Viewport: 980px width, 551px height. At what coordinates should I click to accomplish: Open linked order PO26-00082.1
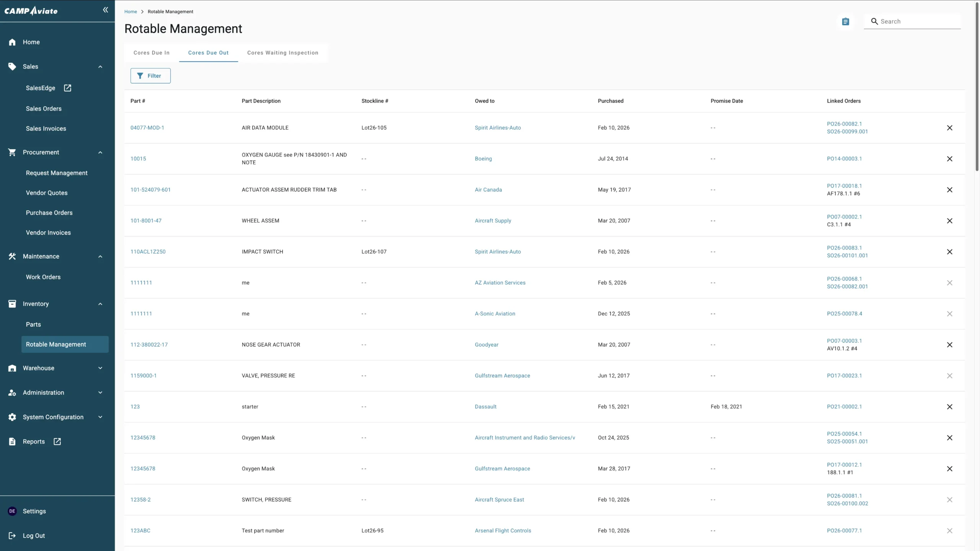tap(844, 124)
